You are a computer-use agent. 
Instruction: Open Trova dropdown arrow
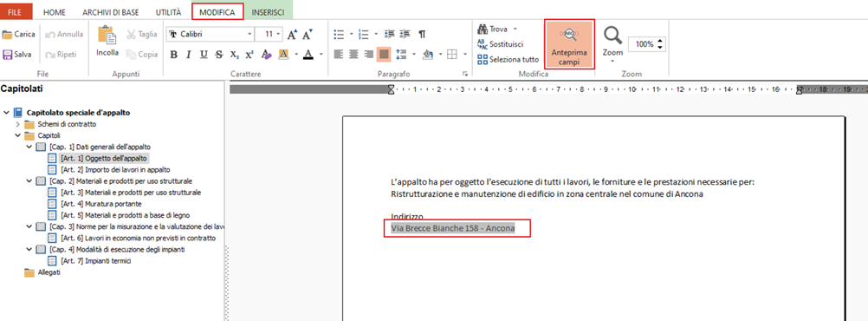tap(515, 29)
